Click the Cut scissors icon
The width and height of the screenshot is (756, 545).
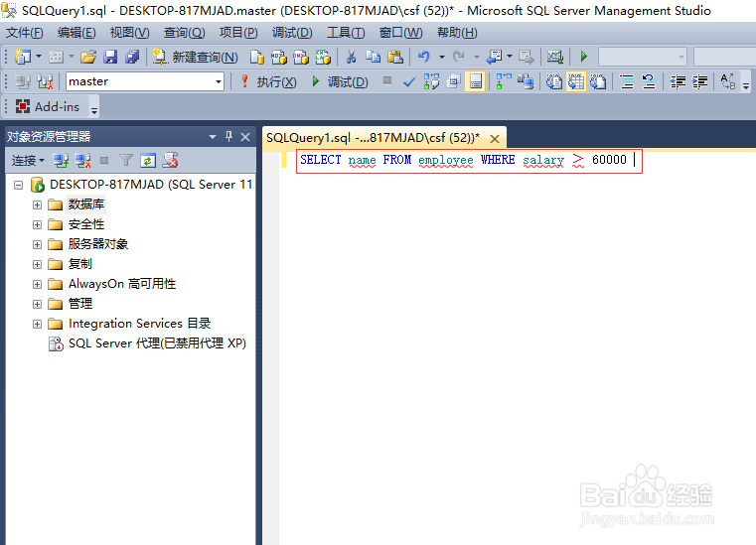point(351,57)
